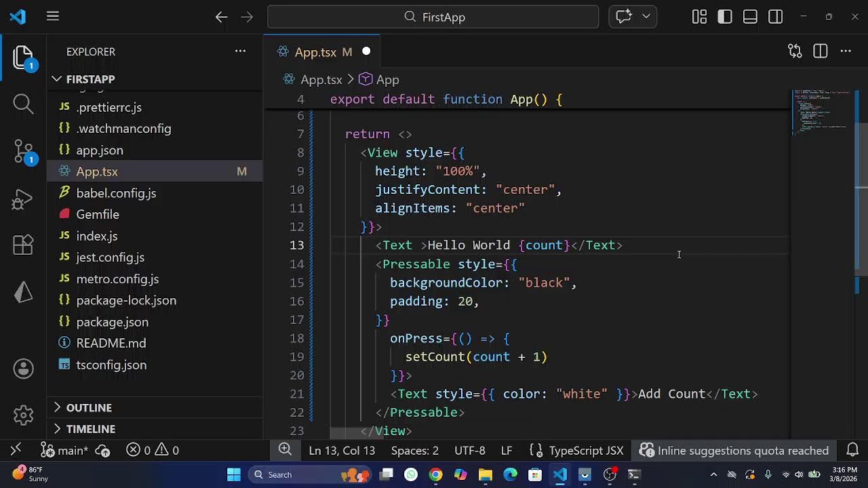Go back using the left arrow
Image resolution: width=868 pixels, height=488 pixels.
[221, 17]
